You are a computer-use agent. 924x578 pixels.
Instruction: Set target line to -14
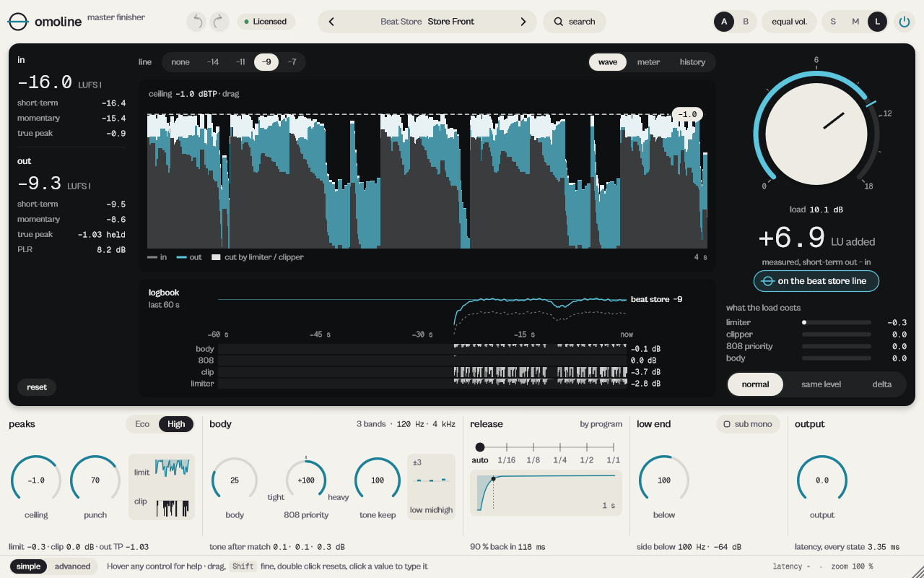(x=213, y=62)
